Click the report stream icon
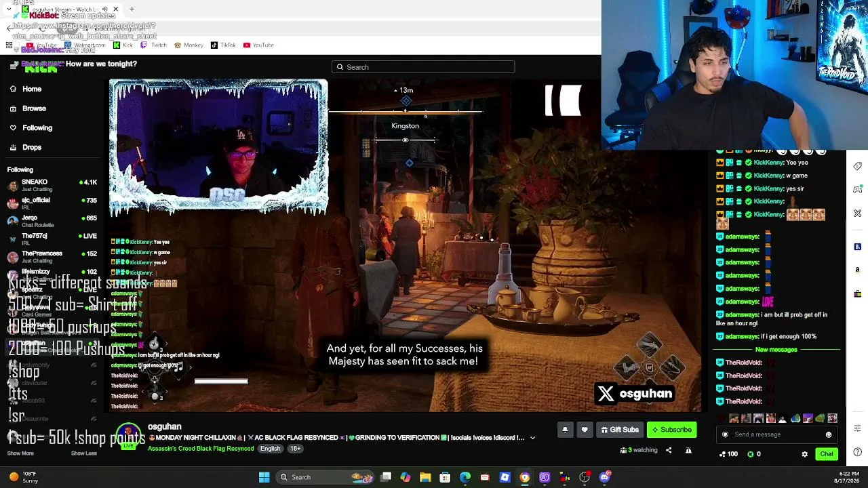This screenshot has width=868, height=488. [x=688, y=450]
